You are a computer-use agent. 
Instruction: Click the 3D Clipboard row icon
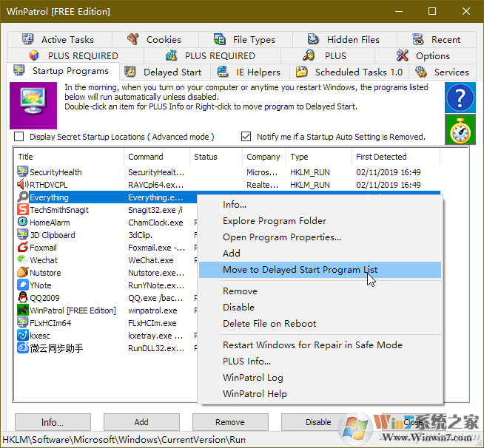22,234
